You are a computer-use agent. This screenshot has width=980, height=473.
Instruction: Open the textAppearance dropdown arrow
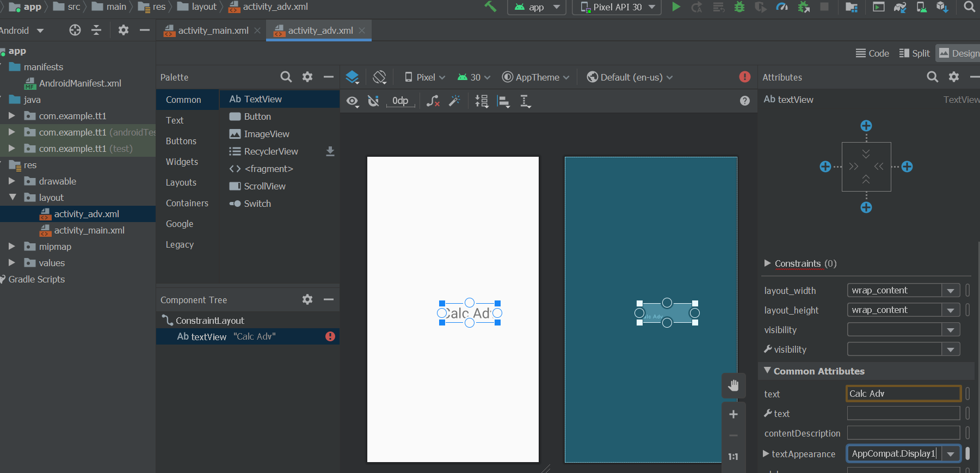(x=951, y=454)
